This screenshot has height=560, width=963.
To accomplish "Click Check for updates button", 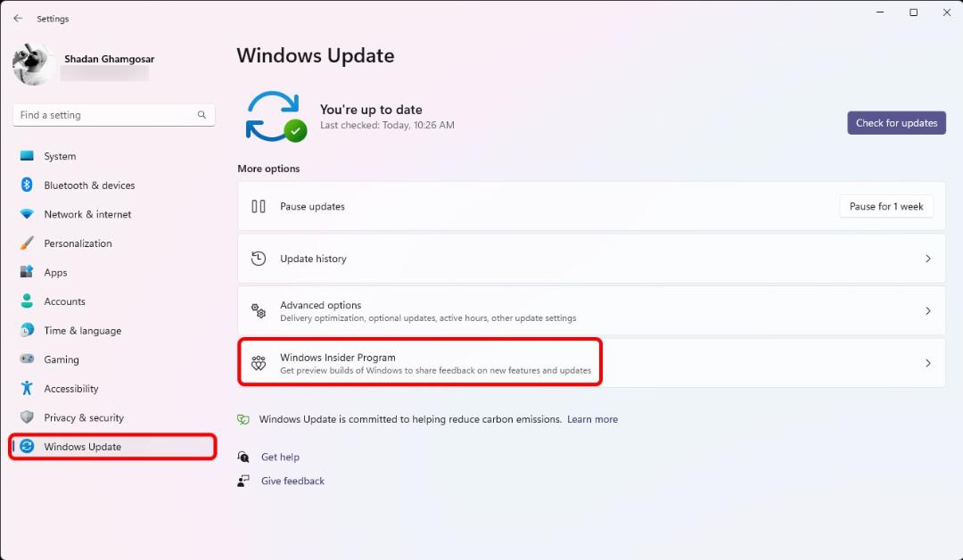I will [896, 123].
